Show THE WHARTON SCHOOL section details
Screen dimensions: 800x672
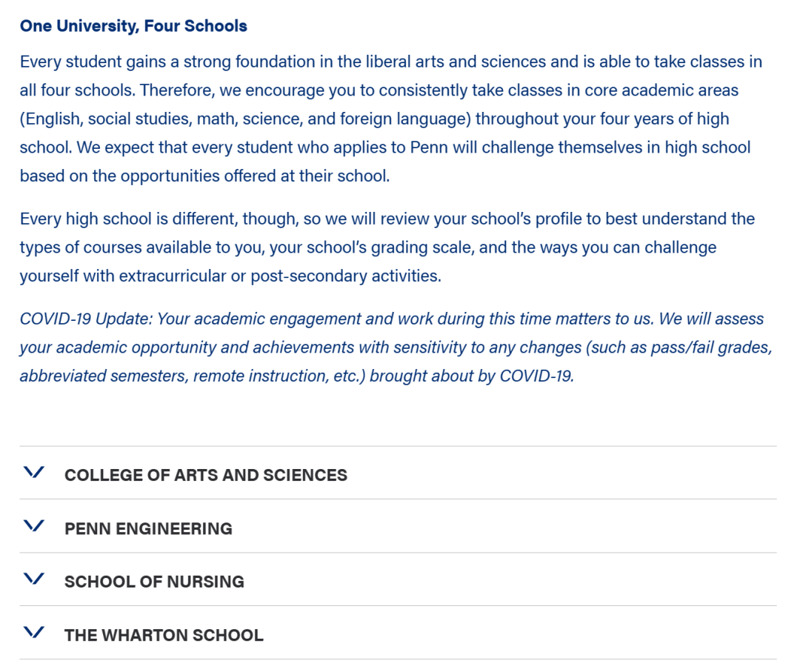(164, 635)
